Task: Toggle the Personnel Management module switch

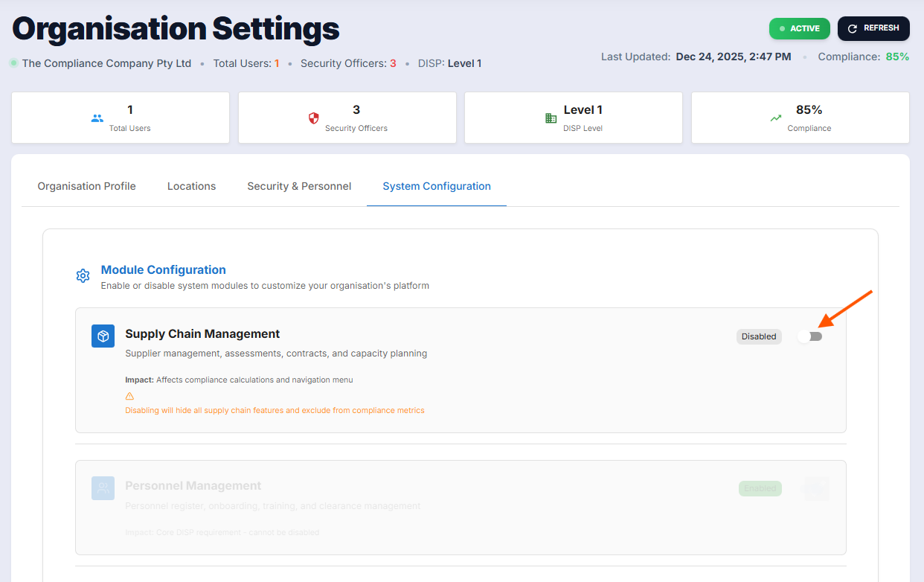Action: [x=816, y=488]
